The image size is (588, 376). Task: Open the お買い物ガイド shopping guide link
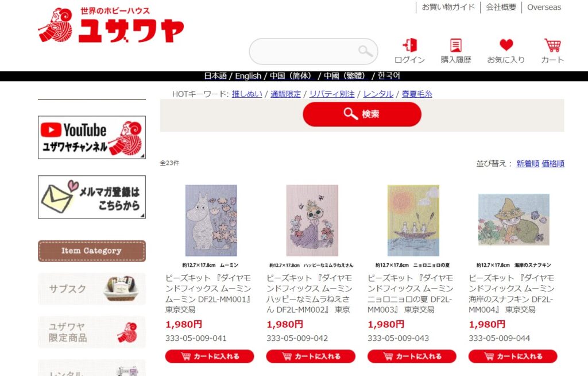448,7
